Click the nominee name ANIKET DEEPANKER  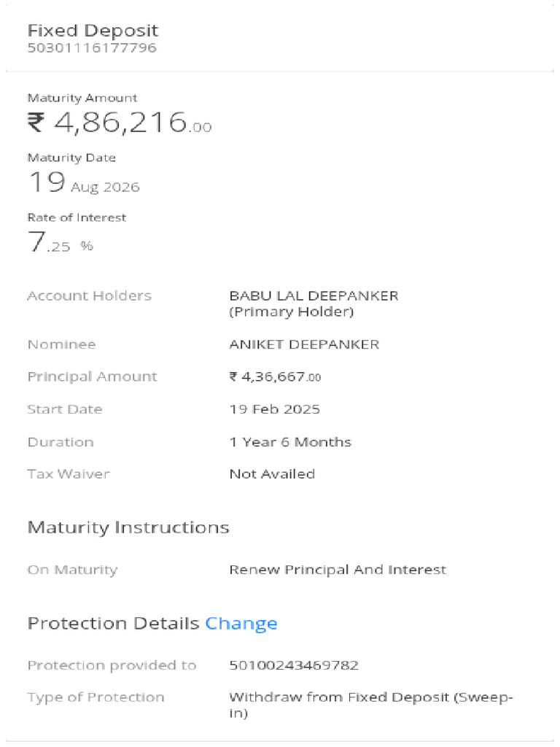tap(304, 344)
